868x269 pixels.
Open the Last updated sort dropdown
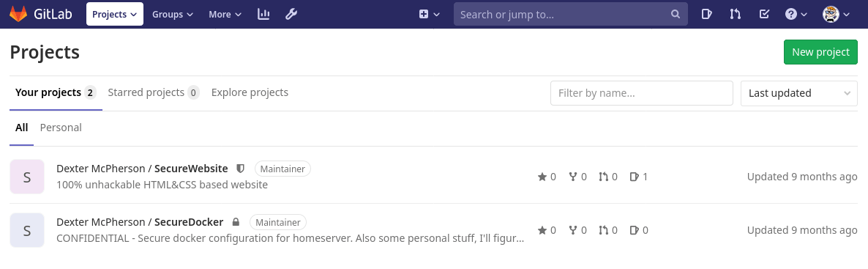tap(798, 93)
